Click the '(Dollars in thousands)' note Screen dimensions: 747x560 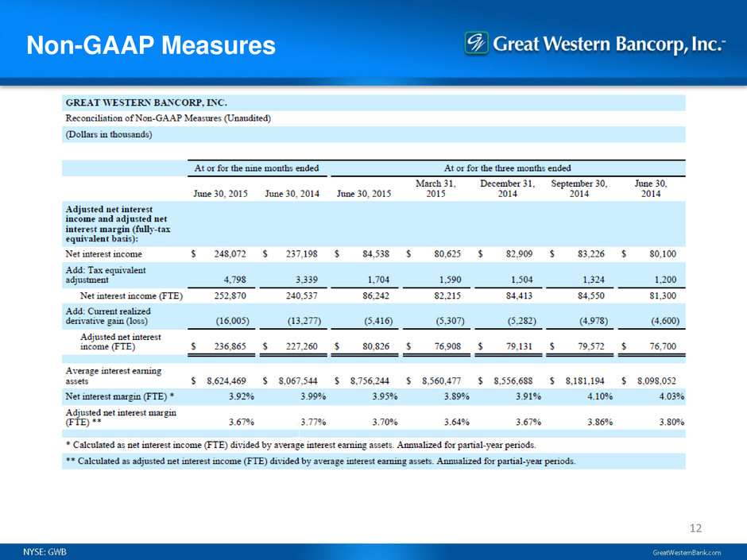[109, 134]
